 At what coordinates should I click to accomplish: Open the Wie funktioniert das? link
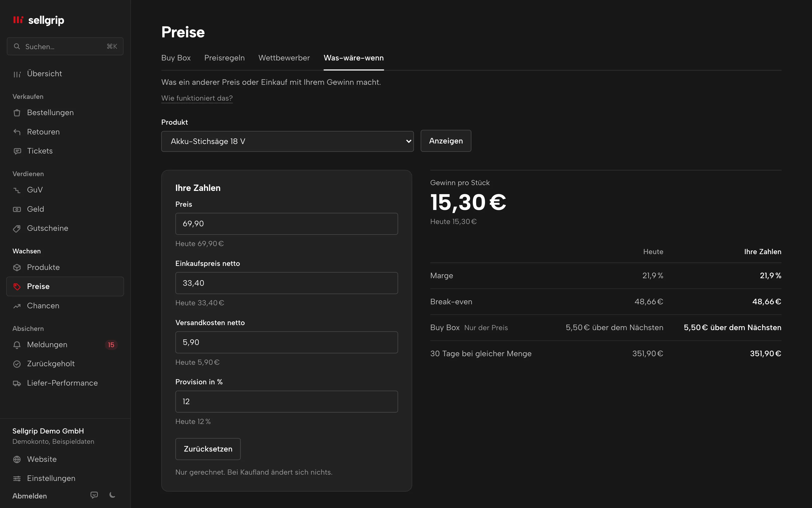[197, 98]
